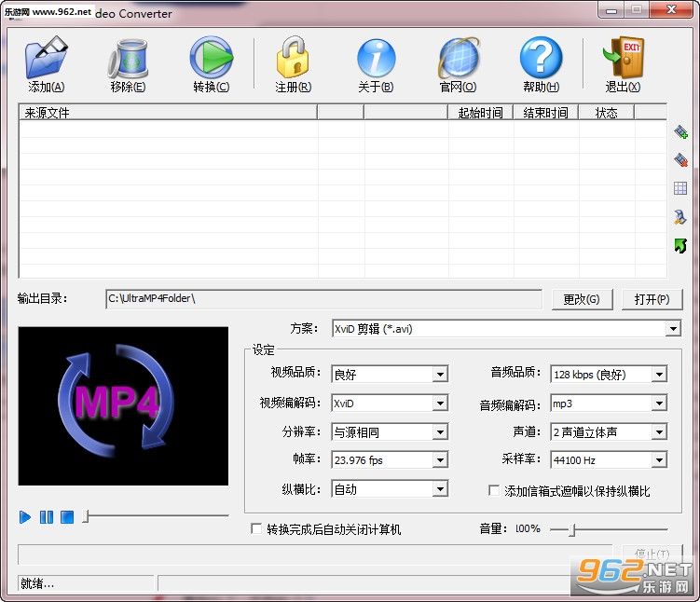The width and height of the screenshot is (700, 602).
Task: Click the MP4 preview thumbnail
Action: [123, 405]
